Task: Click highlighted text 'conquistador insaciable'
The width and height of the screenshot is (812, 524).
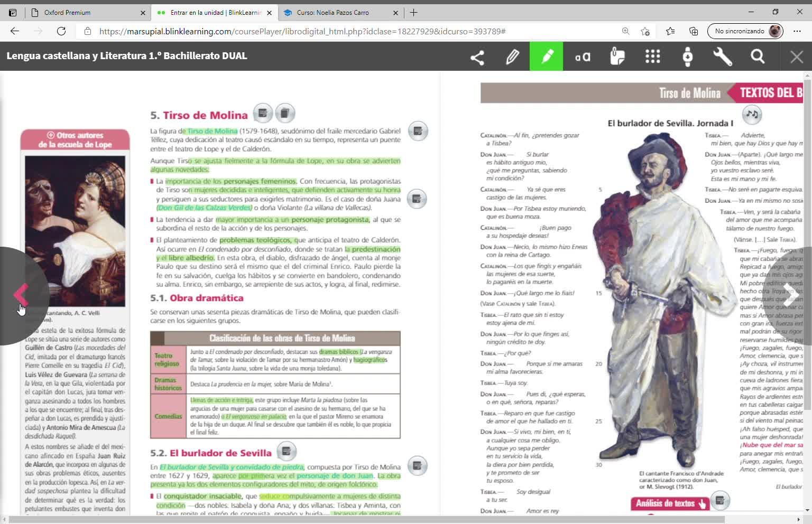Action: [202, 496]
